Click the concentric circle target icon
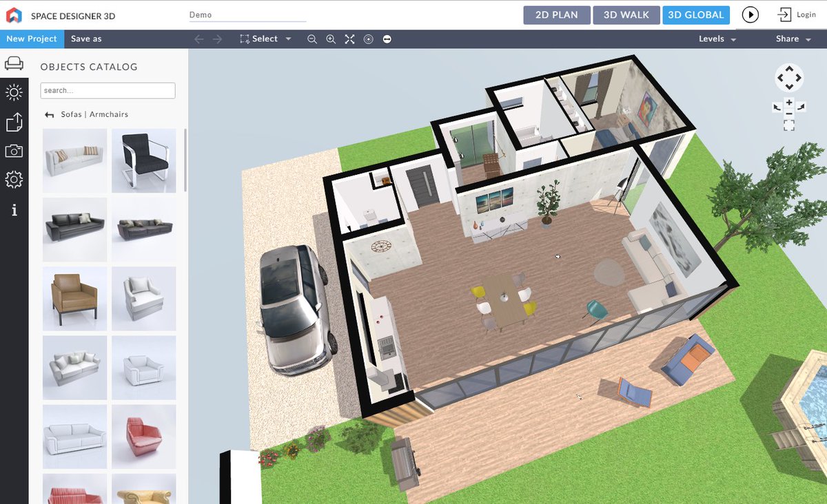 [x=368, y=39]
